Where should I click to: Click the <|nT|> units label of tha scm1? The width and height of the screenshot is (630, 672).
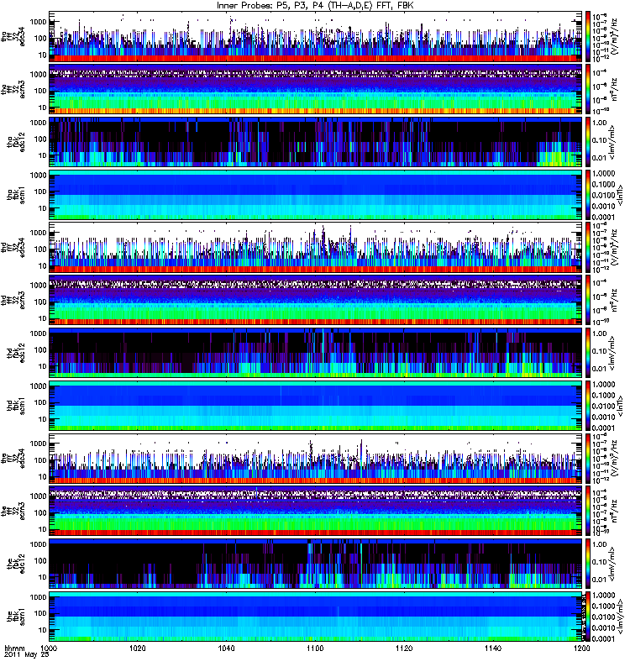(x=619, y=195)
